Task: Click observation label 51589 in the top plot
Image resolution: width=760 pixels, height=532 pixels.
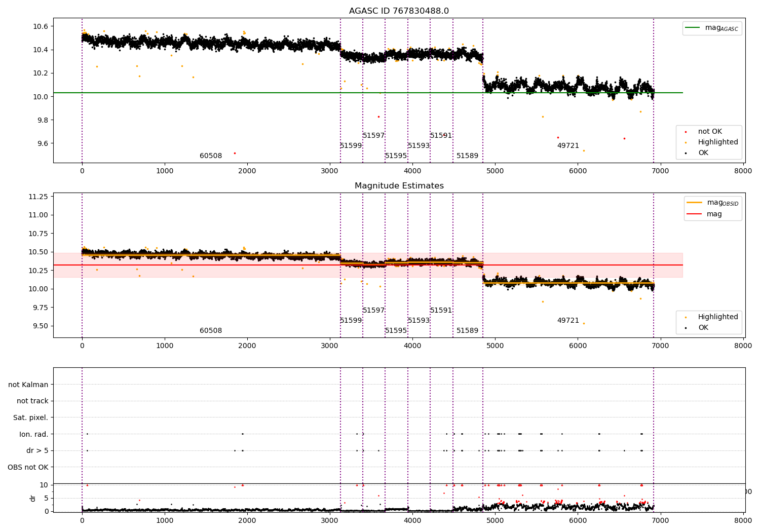Action: coord(468,156)
